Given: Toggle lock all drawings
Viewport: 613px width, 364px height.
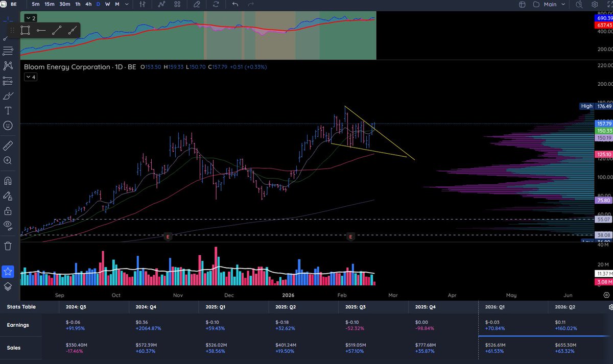Looking at the screenshot, I should click(x=8, y=210).
